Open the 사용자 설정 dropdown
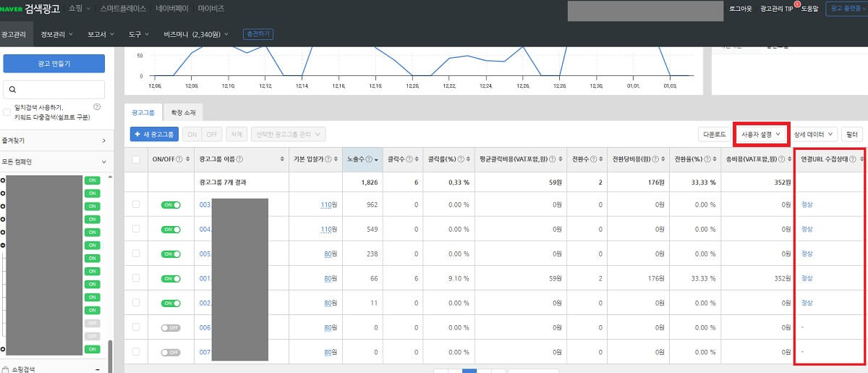Screen dimensions: 868x373 coord(760,134)
